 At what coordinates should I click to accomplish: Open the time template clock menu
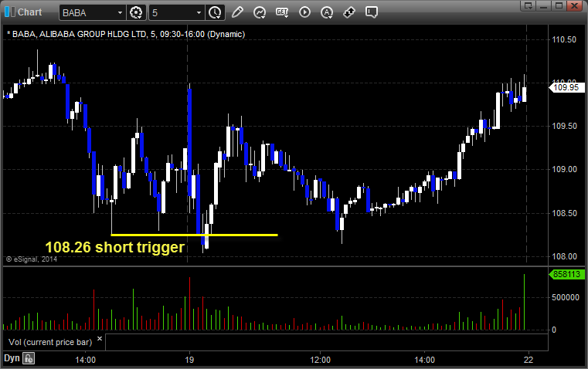216,12
